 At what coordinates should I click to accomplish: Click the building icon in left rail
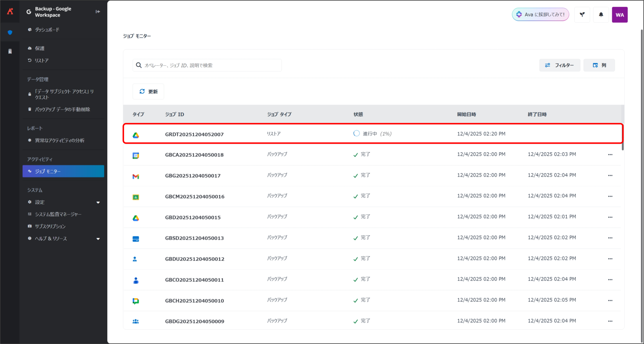tap(10, 51)
